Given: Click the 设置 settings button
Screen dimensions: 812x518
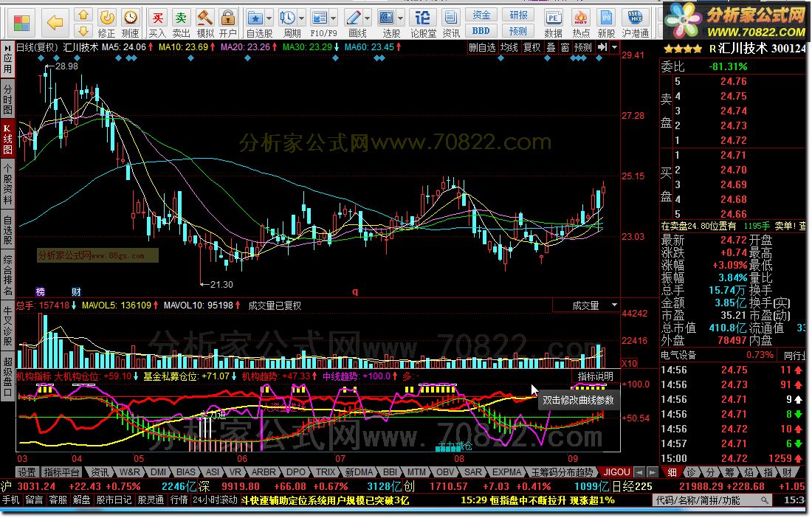Looking at the screenshot, I should coord(27,472).
